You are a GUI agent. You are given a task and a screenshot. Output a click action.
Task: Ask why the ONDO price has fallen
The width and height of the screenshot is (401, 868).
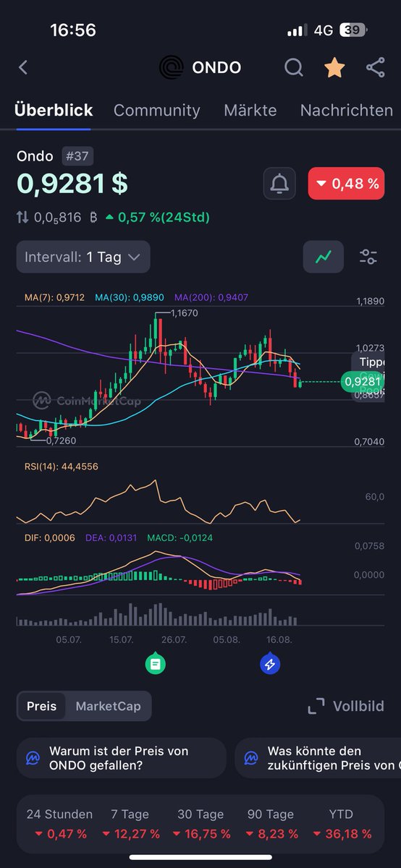click(122, 758)
